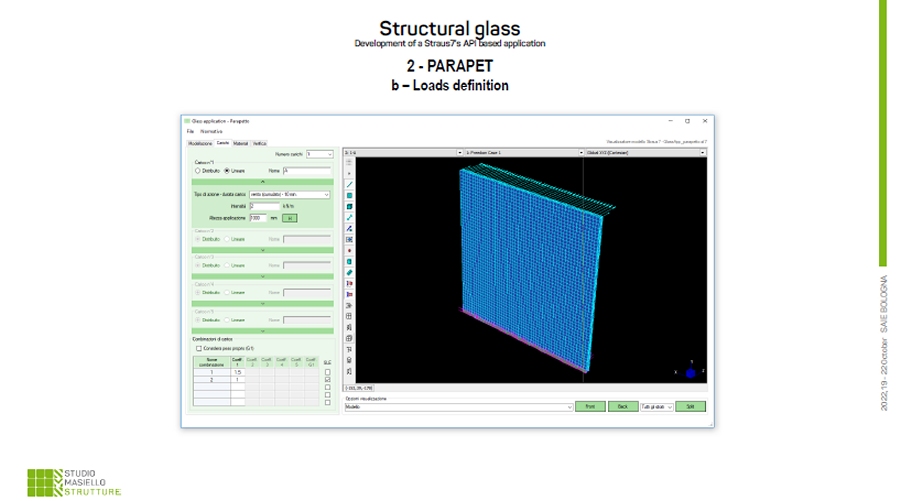The image size is (900, 501).
Task: Click the plate element icon in viewer toolbar
Action: pos(349,195)
